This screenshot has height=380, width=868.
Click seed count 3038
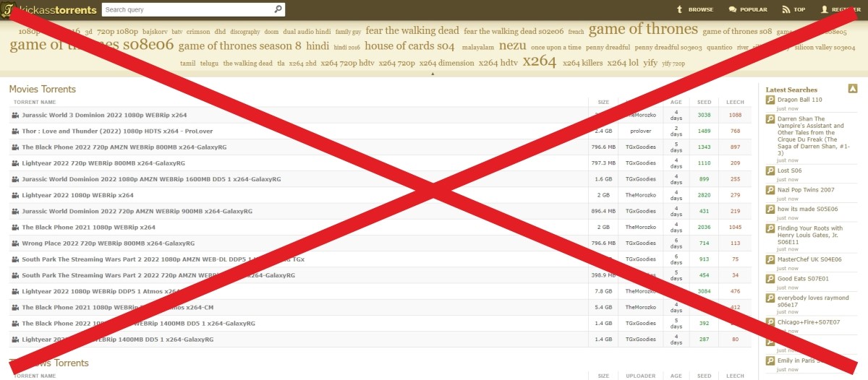click(x=705, y=115)
